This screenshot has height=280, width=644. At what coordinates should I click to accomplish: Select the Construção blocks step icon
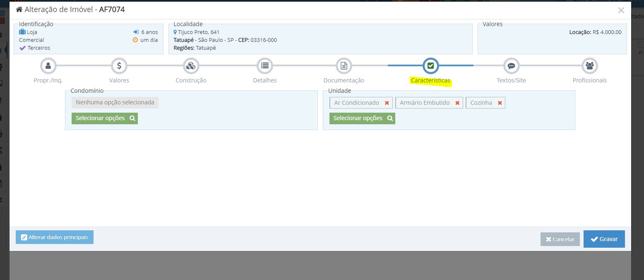pyautogui.click(x=191, y=66)
